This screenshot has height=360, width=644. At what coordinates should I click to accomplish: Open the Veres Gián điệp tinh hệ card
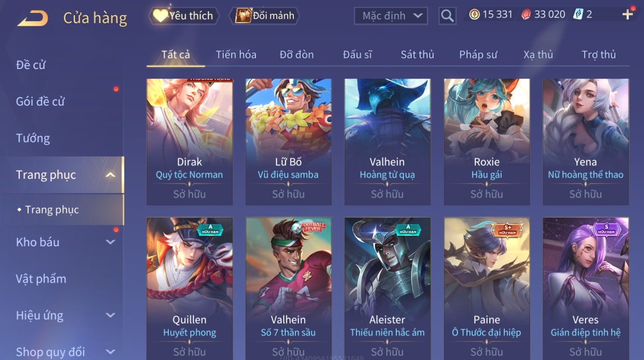click(x=586, y=288)
